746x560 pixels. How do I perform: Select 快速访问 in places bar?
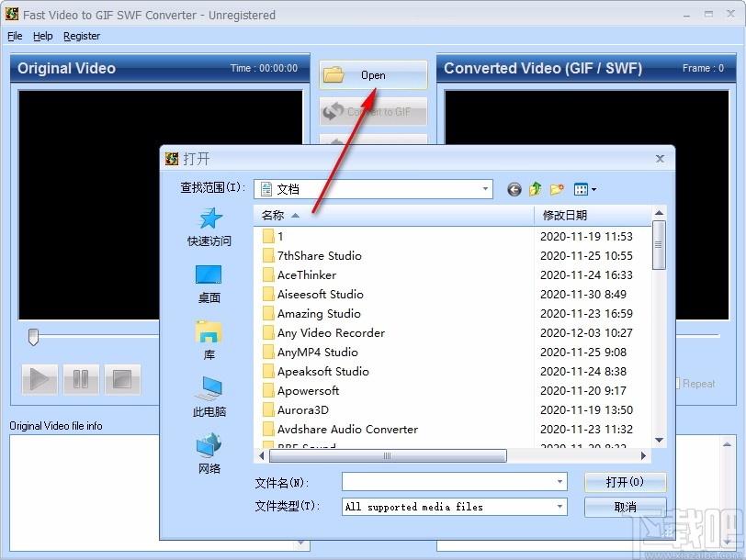coord(209,228)
